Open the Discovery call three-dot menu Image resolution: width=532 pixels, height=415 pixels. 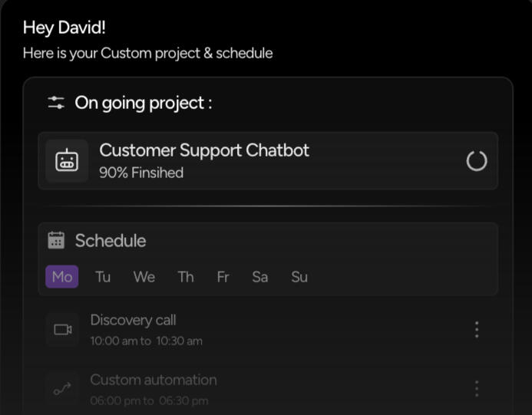[477, 330]
